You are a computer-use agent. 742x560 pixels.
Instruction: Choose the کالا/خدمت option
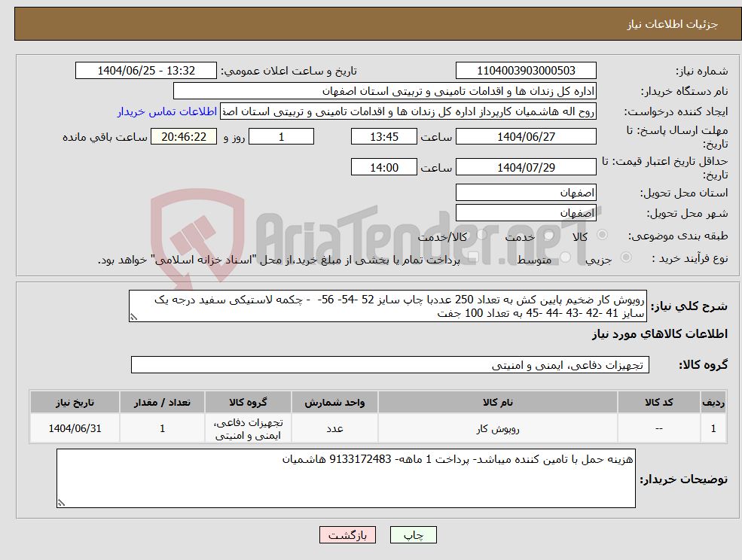click(x=481, y=235)
